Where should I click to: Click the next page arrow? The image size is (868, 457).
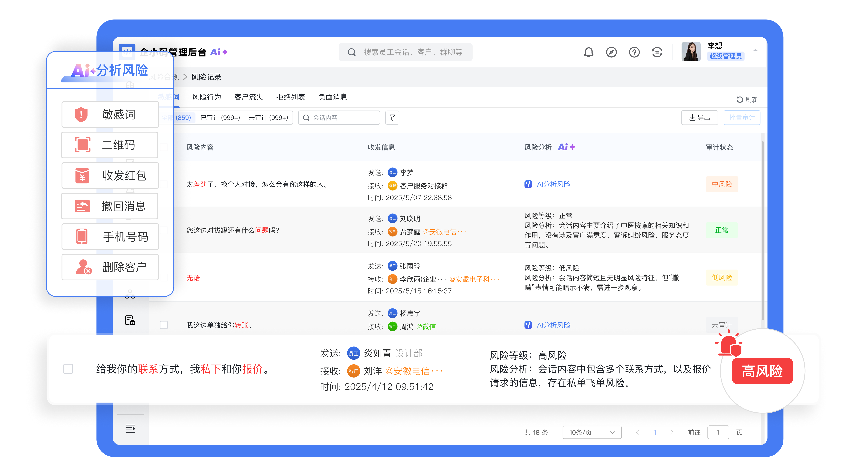coord(672,432)
